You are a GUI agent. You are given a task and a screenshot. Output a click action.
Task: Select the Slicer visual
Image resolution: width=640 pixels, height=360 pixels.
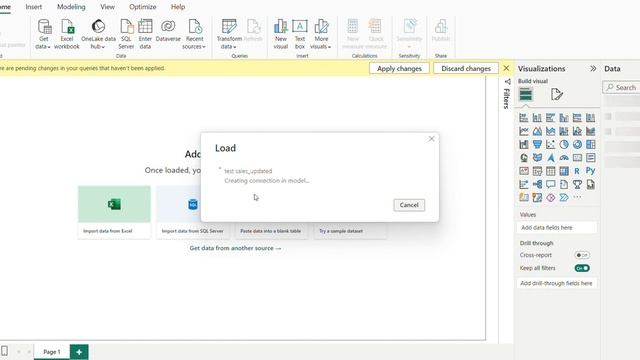point(537,171)
